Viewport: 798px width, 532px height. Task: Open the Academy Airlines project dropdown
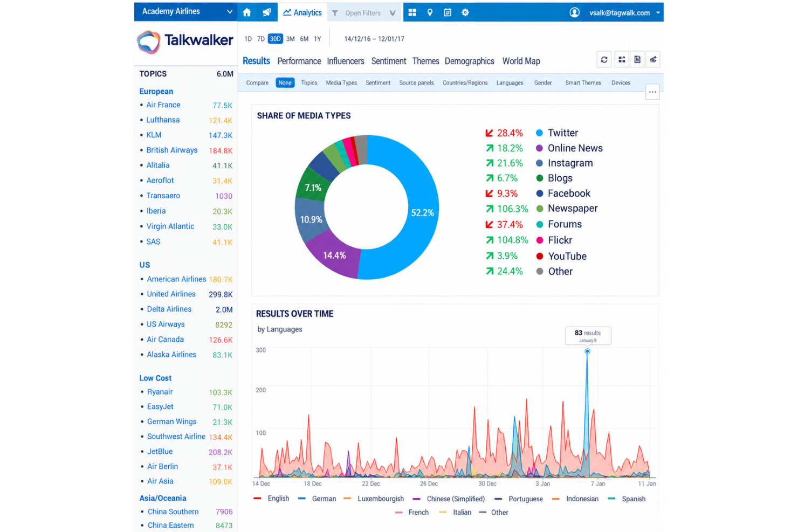(x=187, y=12)
